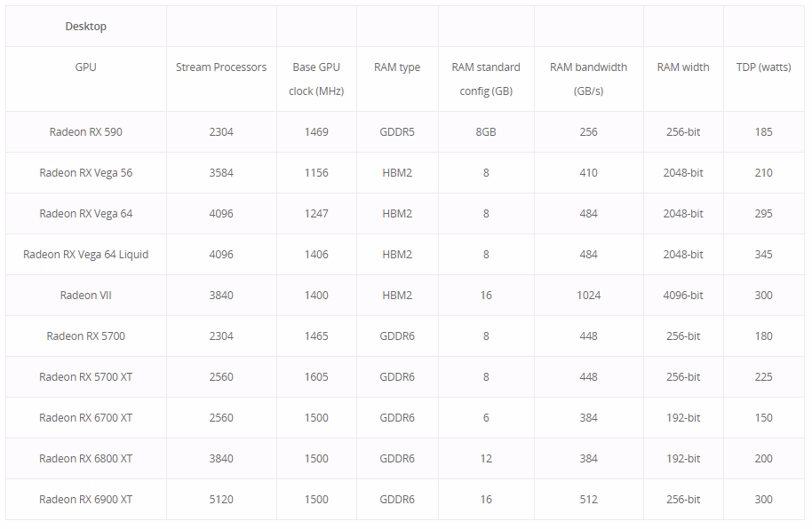Select the TDP (watts) column header
The width and height of the screenshot is (812, 529).
763,67
